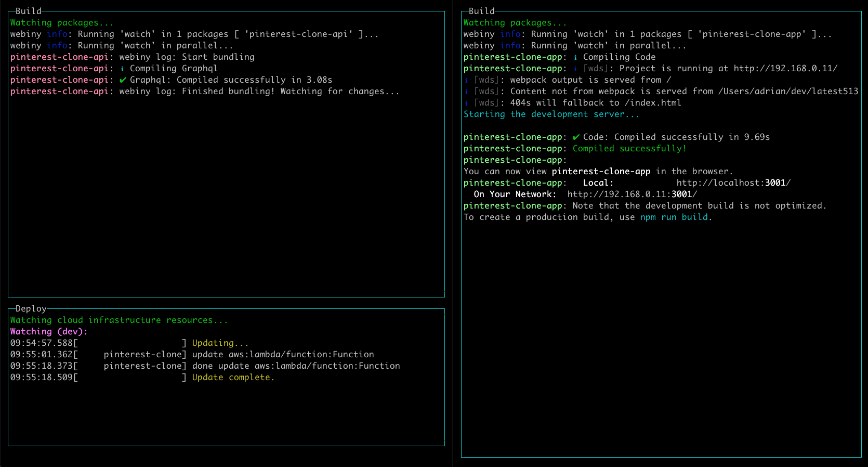Click the left pane 'Build' title
The image size is (868, 467).
pyautogui.click(x=29, y=11)
